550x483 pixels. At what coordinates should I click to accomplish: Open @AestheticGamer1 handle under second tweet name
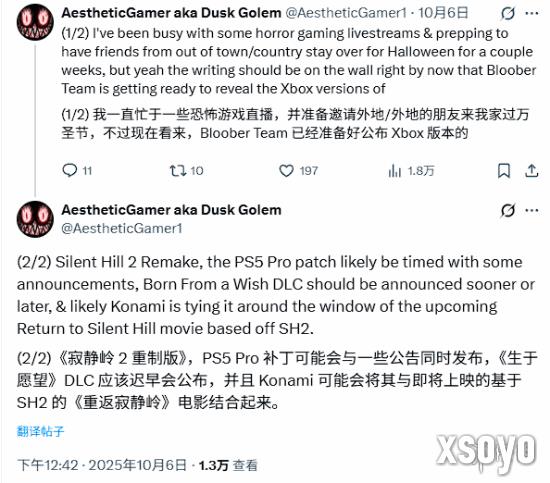click(122, 228)
